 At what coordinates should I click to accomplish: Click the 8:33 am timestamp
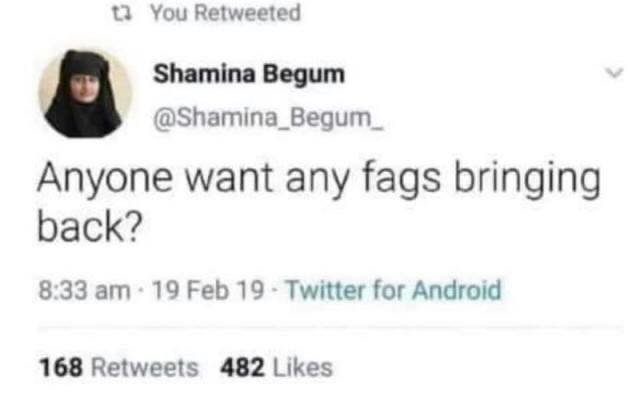coord(84,291)
